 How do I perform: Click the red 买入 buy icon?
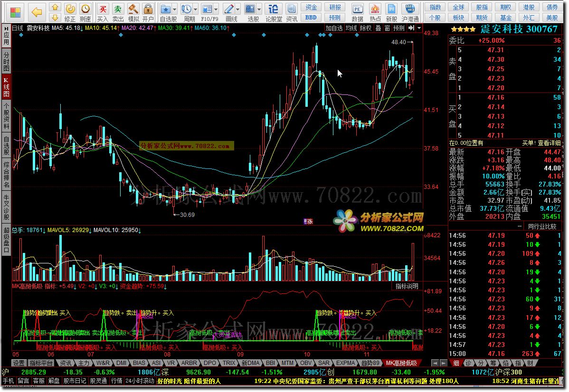tap(103, 13)
